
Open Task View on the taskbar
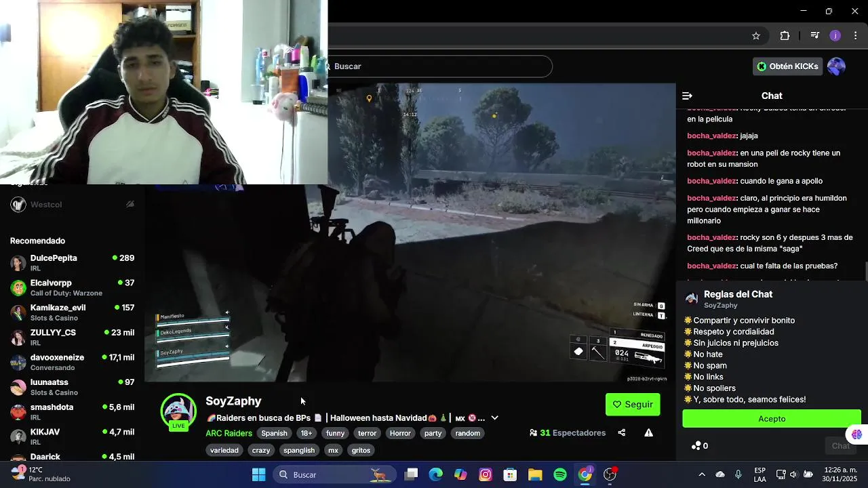411,474
